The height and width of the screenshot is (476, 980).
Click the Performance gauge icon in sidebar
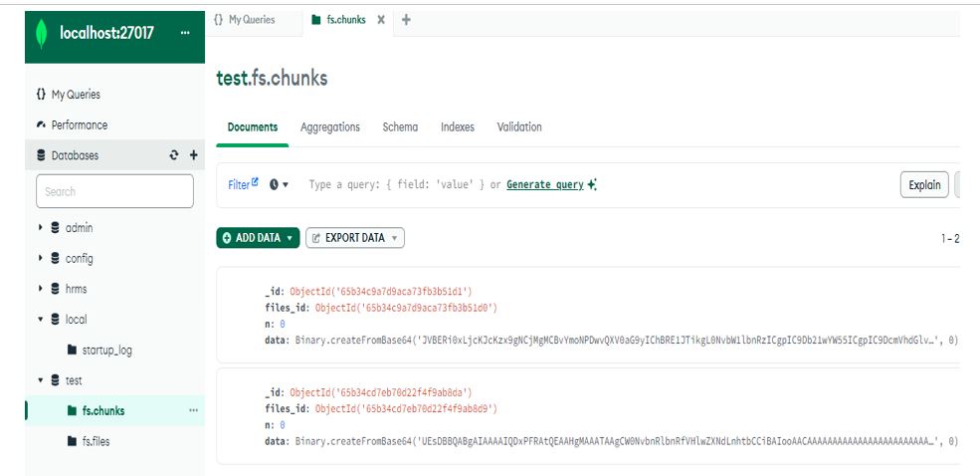[41, 125]
